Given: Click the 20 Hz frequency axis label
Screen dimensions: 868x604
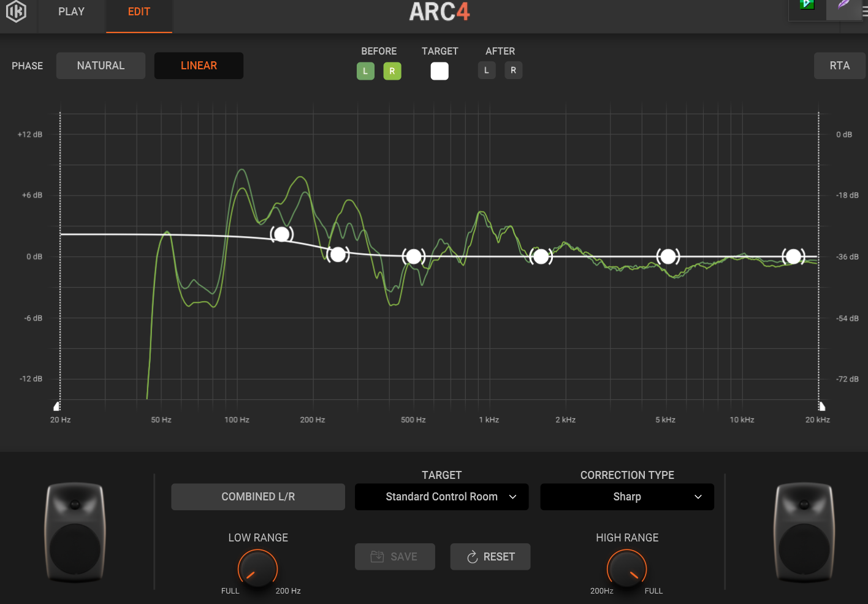Looking at the screenshot, I should click(x=60, y=420).
